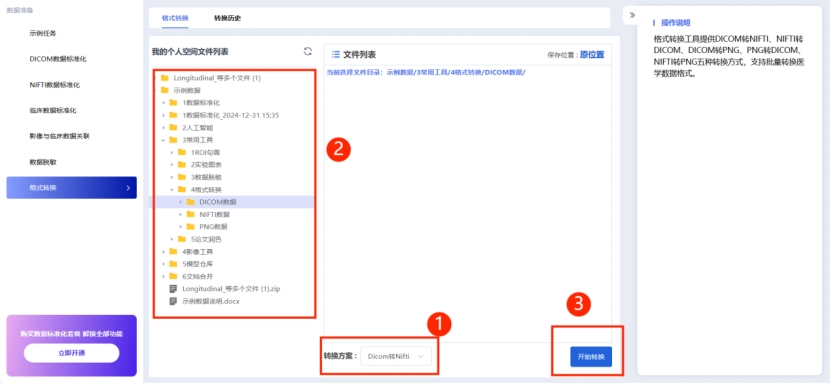This screenshot has height=384, width=830.
Task: Click file icon of Longitudinal_等多个文件 (1).zip
Action: 173,289
